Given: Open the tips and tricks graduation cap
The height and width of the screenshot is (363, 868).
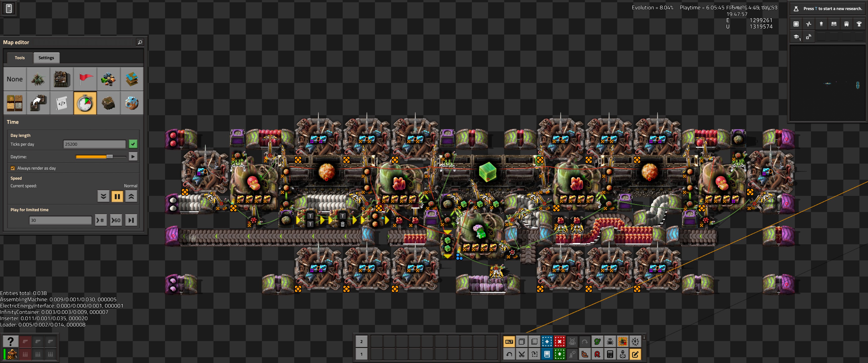Looking at the screenshot, I should pos(796,37).
